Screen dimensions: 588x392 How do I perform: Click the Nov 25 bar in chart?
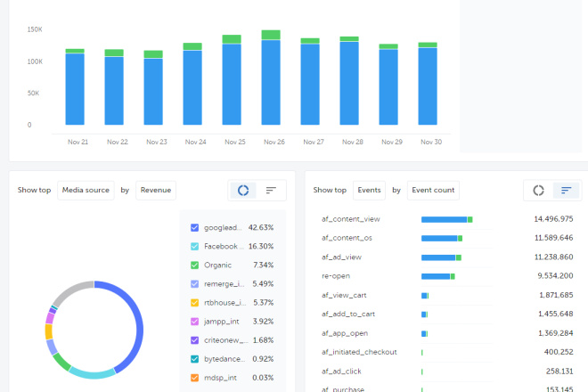pos(232,79)
